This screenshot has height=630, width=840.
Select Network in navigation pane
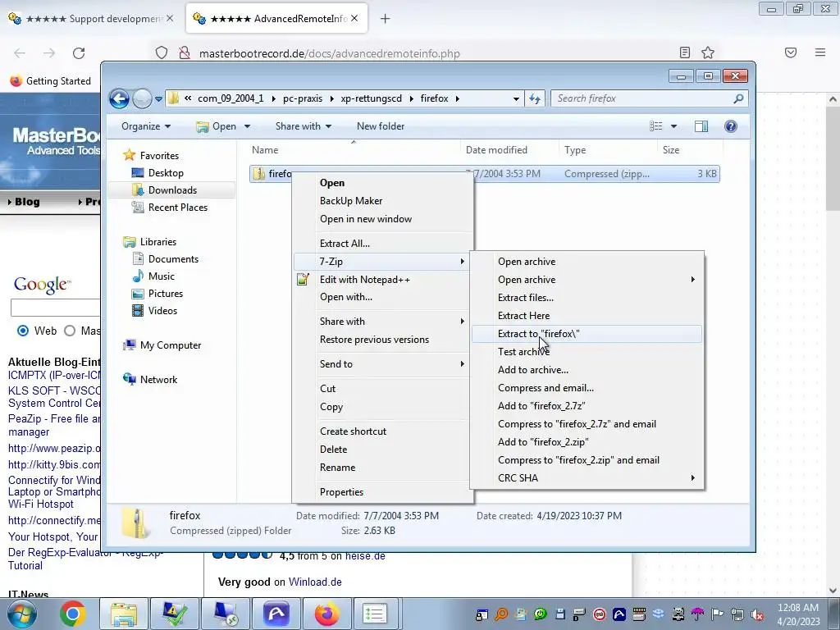[x=158, y=380]
